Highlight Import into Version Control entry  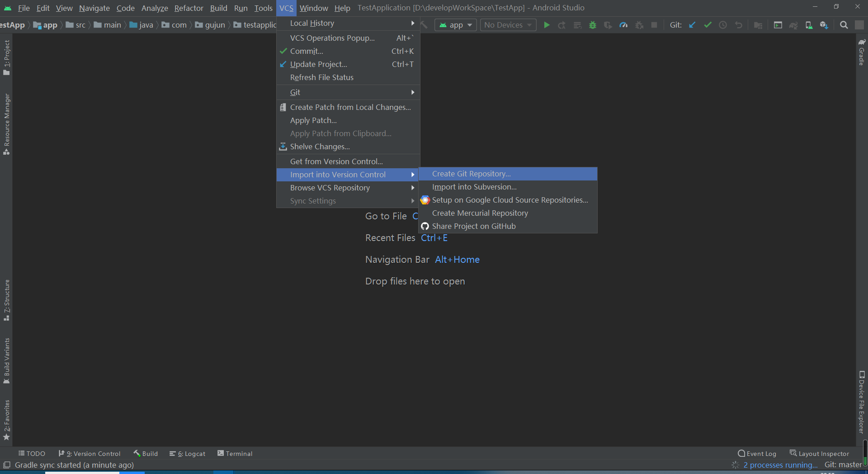(348, 175)
